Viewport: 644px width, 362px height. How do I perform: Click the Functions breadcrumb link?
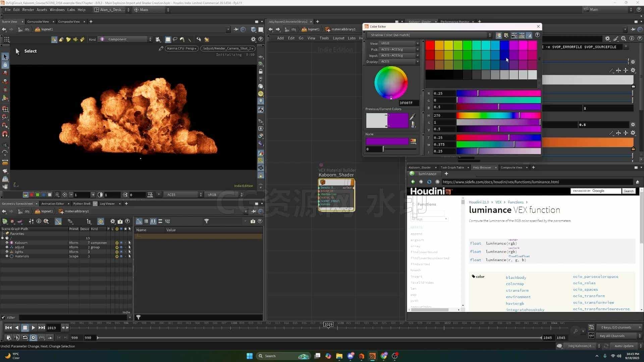point(516,202)
